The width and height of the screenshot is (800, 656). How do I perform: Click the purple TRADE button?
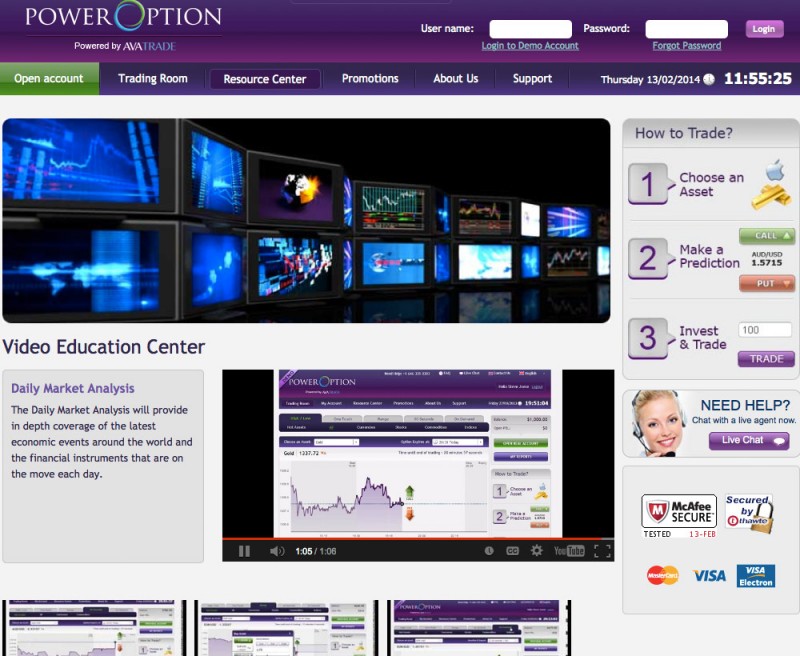[x=766, y=359]
